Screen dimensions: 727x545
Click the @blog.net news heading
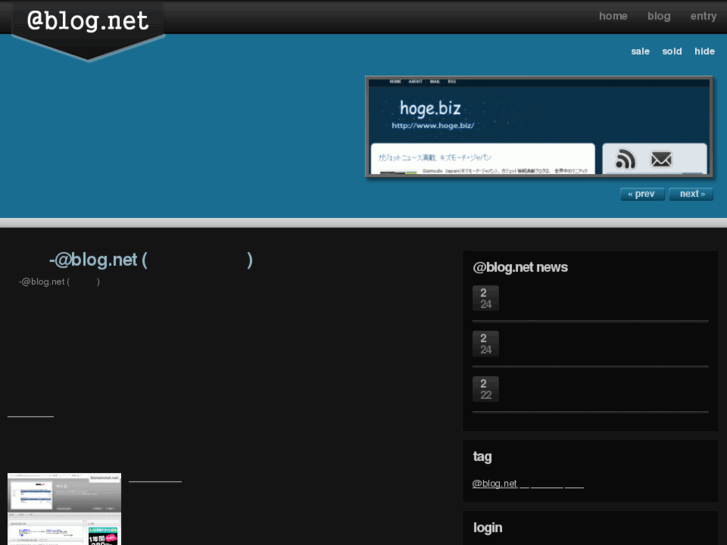pos(520,267)
